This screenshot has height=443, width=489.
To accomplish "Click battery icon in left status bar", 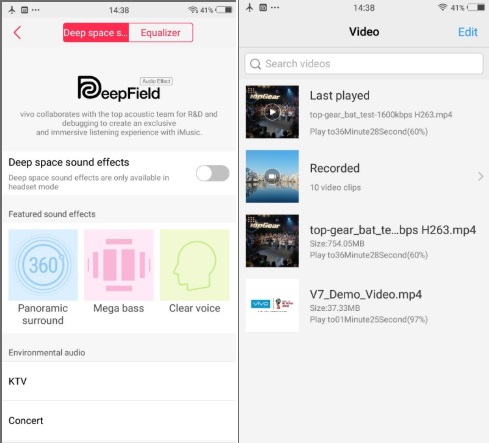I will coord(224,10).
